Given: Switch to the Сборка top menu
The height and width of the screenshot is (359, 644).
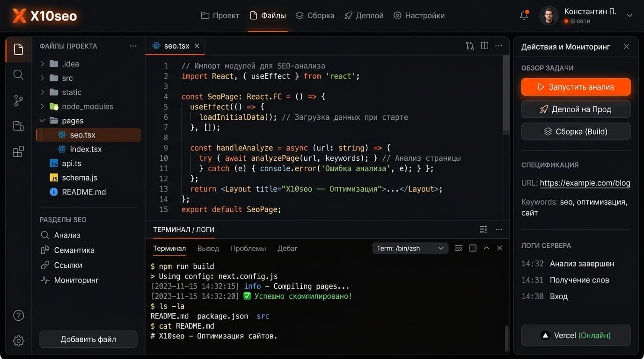Looking at the screenshot, I should pos(315,15).
